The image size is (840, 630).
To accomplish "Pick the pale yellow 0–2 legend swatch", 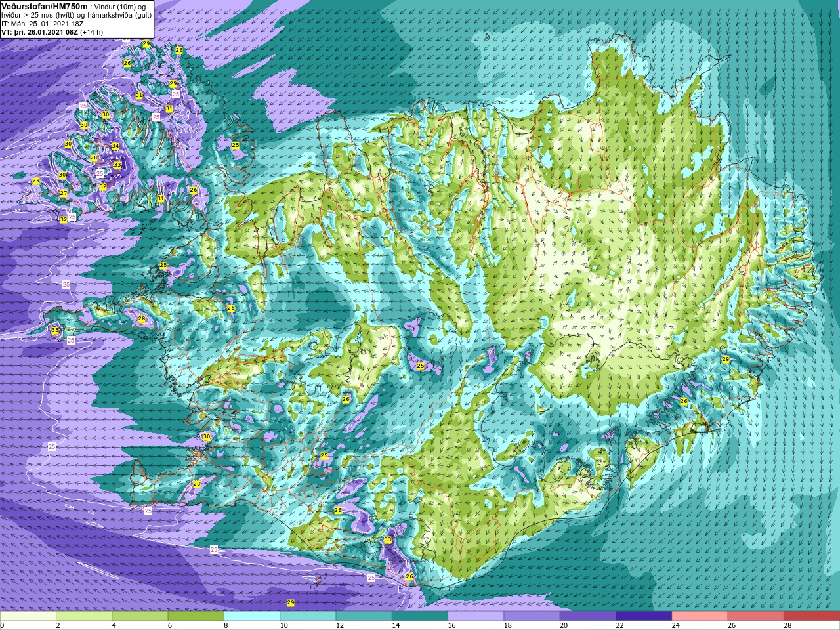I will click(28, 616).
